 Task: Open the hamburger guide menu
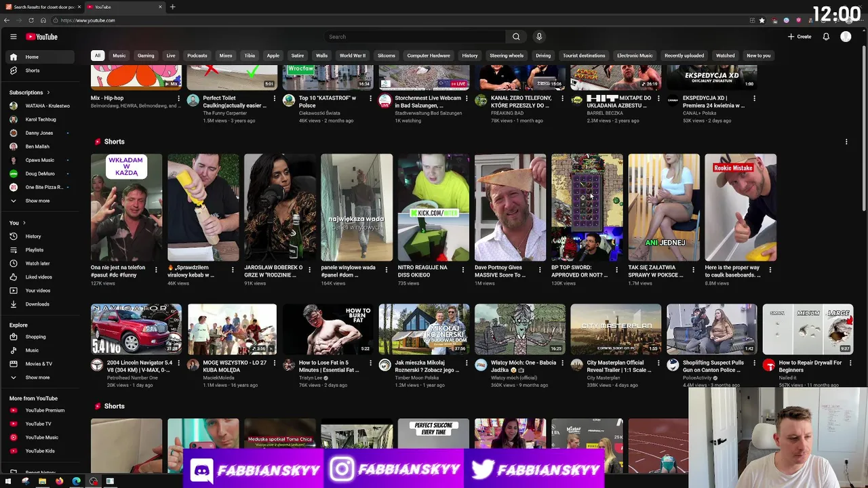pyautogui.click(x=13, y=37)
